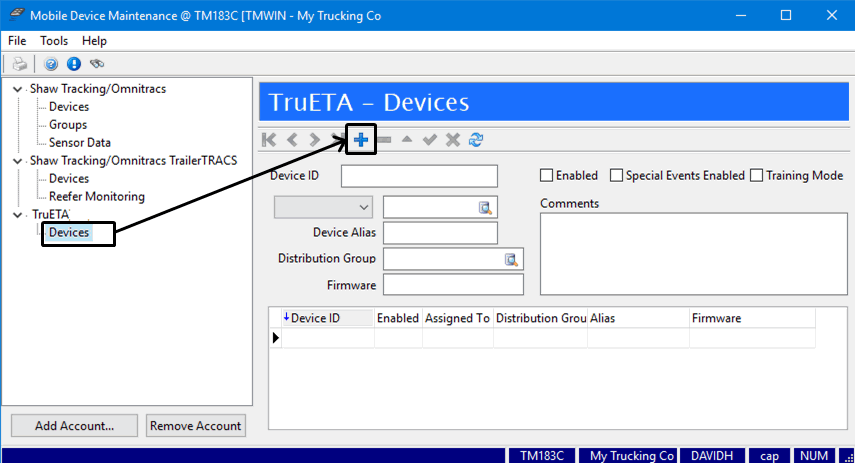
Task: Sort grid by Device ID column
Action: tap(328, 318)
